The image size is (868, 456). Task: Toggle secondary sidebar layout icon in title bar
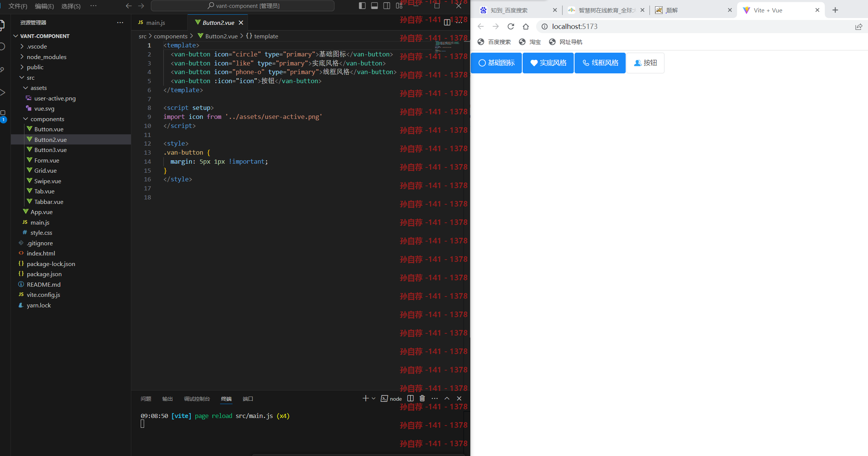click(x=386, y=6)
